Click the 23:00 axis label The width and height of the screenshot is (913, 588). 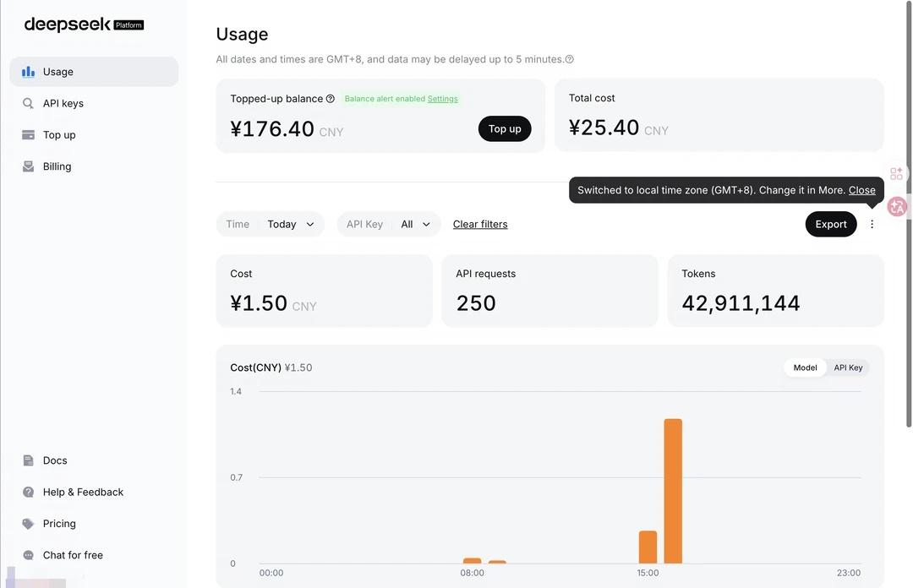[849, 573]
